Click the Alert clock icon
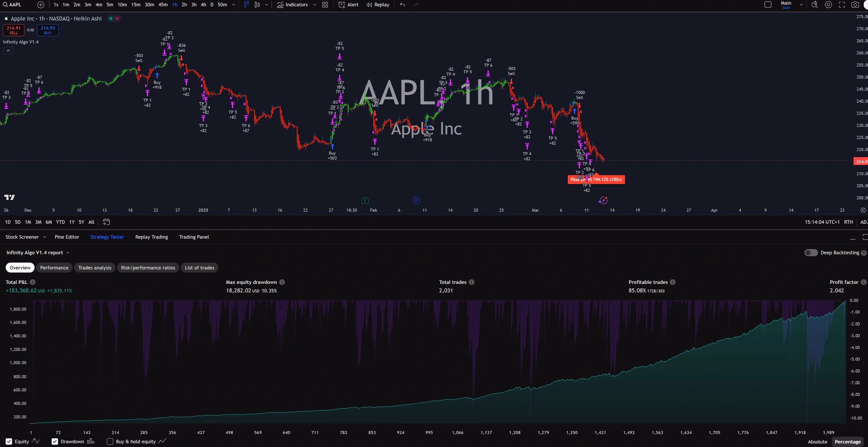Screen dimensions: 868x447 pos(342,5)
